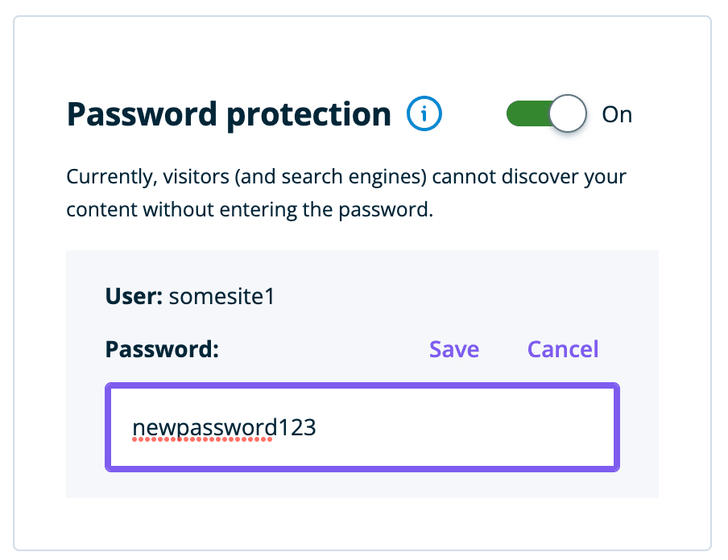Viewport: 728px width, 560px height.
Task: Focus the password input field
Action: pyautogui.click(x=362, y=427)
